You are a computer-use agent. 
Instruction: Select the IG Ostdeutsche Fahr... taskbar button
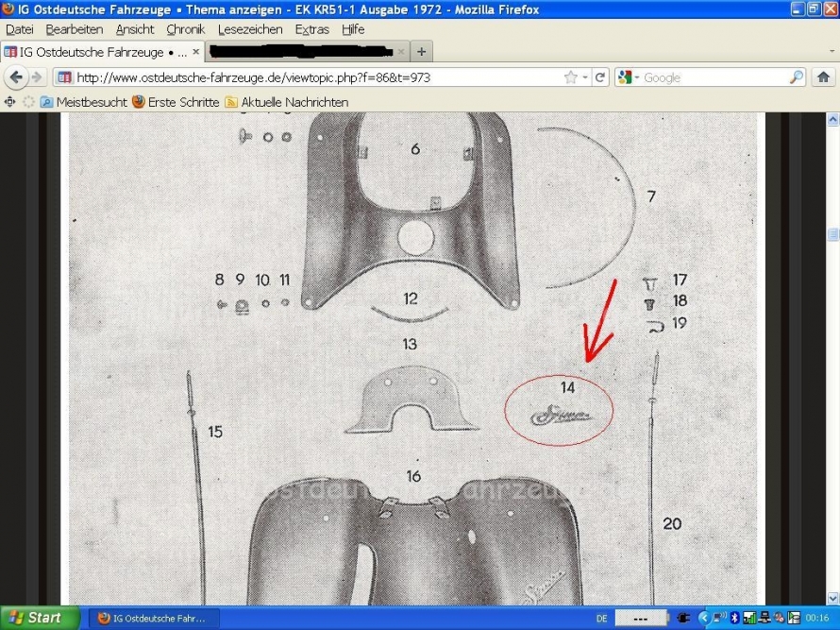point(154,619)
